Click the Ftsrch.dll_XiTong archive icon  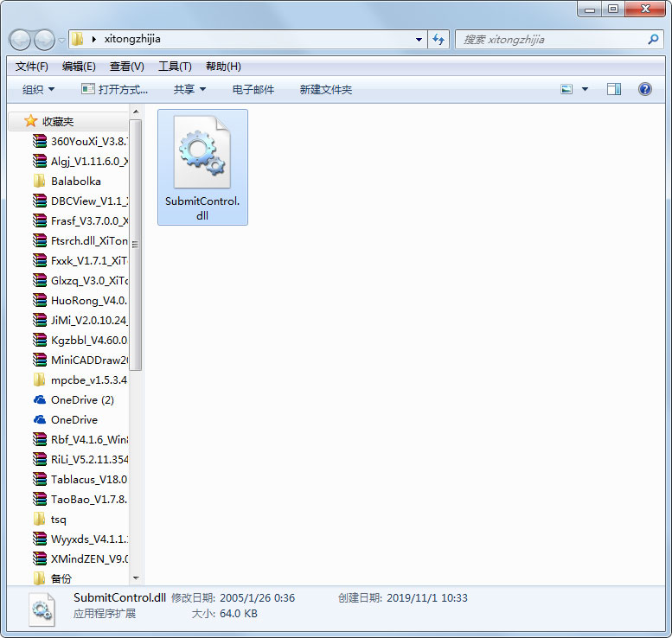[40, 241]
